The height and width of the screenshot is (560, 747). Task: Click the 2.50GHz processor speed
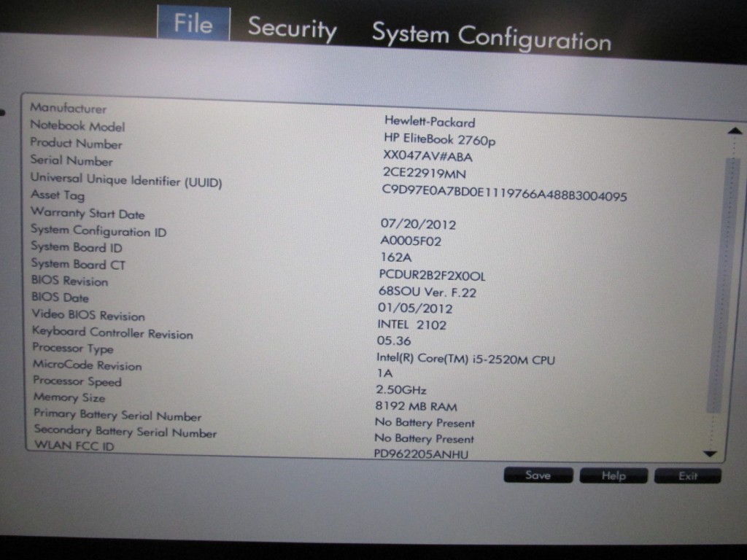(x=401, y=389)
